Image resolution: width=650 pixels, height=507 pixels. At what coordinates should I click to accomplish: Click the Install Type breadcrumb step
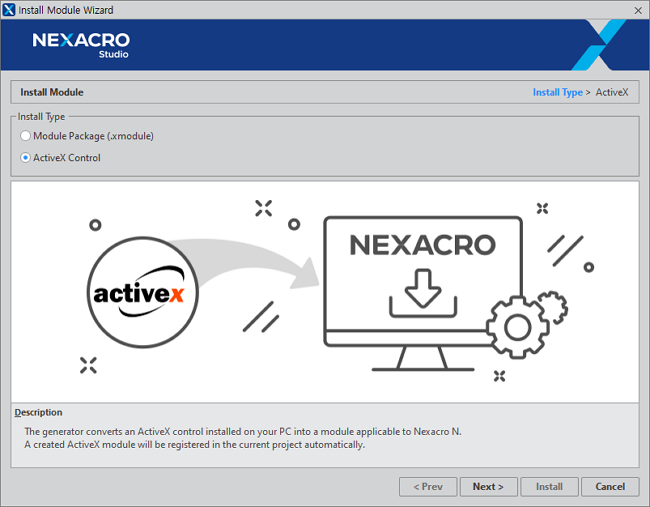(557, 93)
